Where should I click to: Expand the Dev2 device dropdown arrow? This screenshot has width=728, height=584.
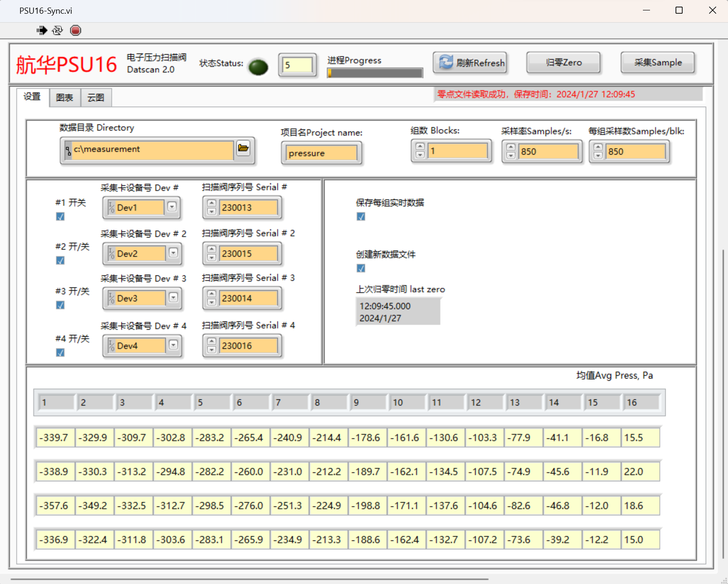pyautogui.click(x=173, y=253)
